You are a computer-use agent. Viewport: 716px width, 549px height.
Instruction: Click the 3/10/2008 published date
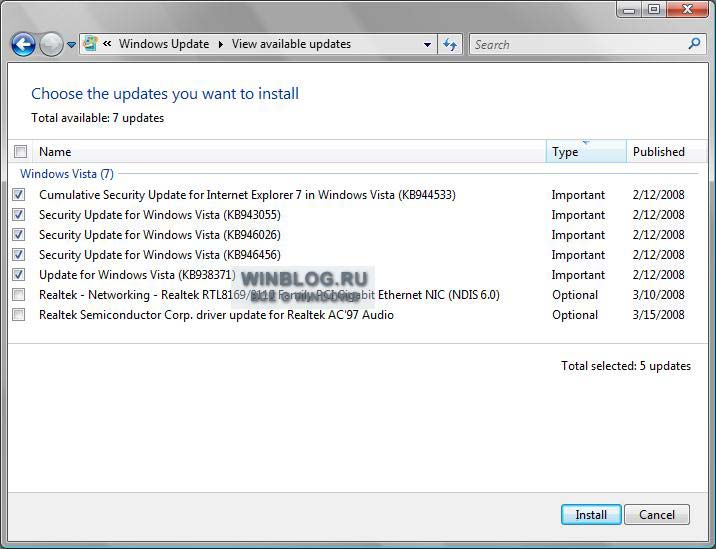pos(658,295)
